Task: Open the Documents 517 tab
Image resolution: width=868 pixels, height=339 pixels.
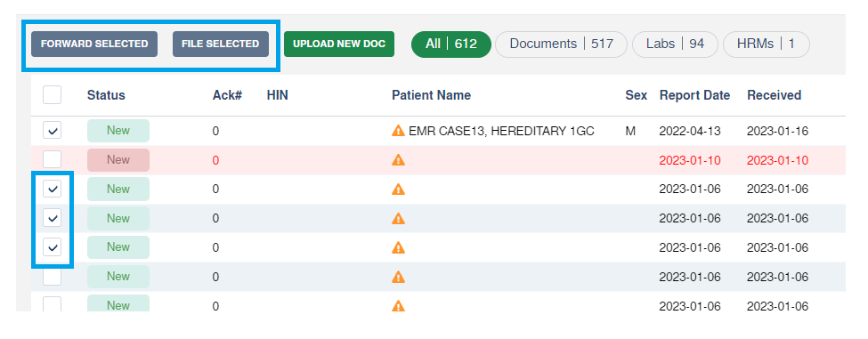Action: [x=562, y=44]
